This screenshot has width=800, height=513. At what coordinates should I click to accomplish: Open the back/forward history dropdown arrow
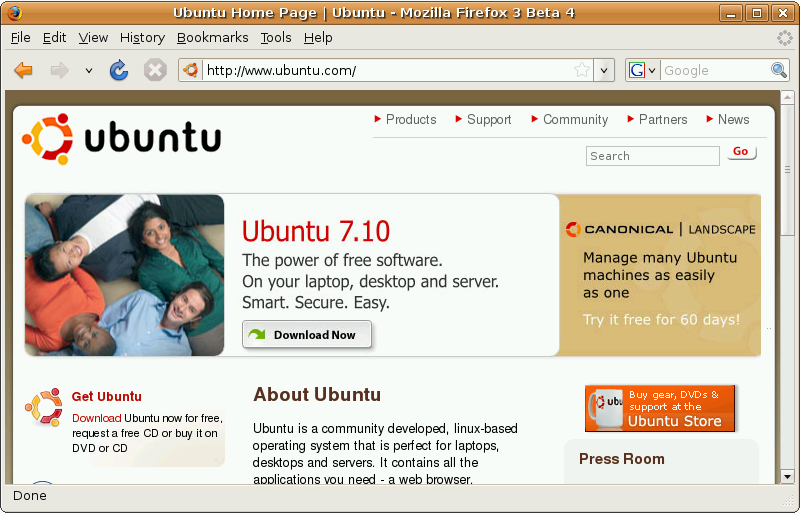[89, 70]
